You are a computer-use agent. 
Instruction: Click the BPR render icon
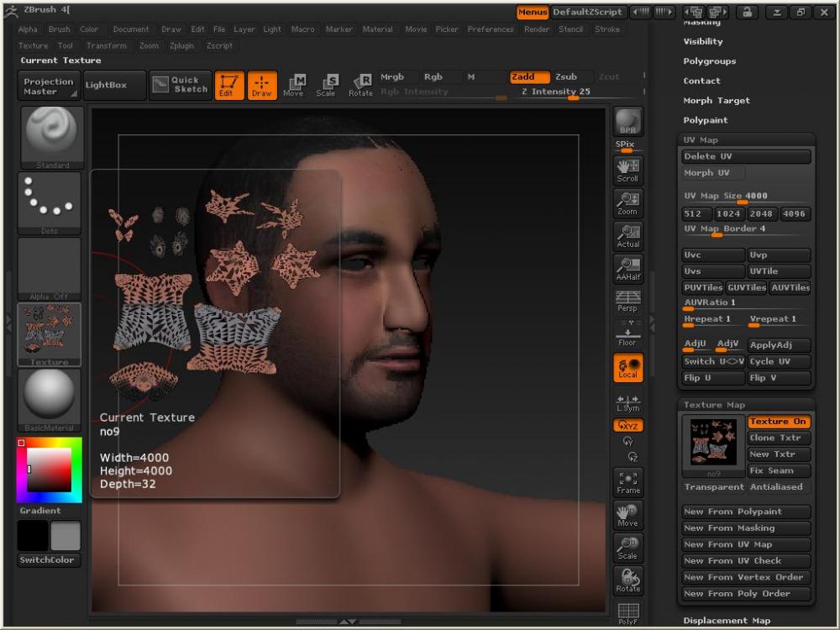tap(627, 122)
